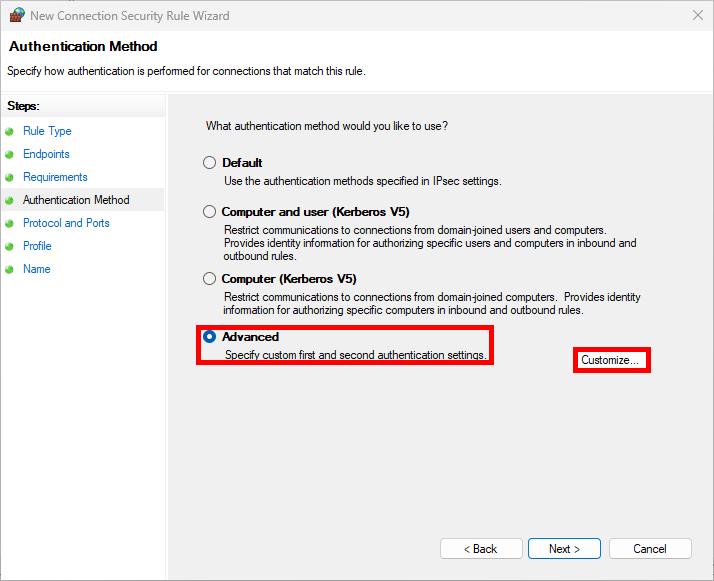Open the Protocol and Ports step link

point(66,223)
